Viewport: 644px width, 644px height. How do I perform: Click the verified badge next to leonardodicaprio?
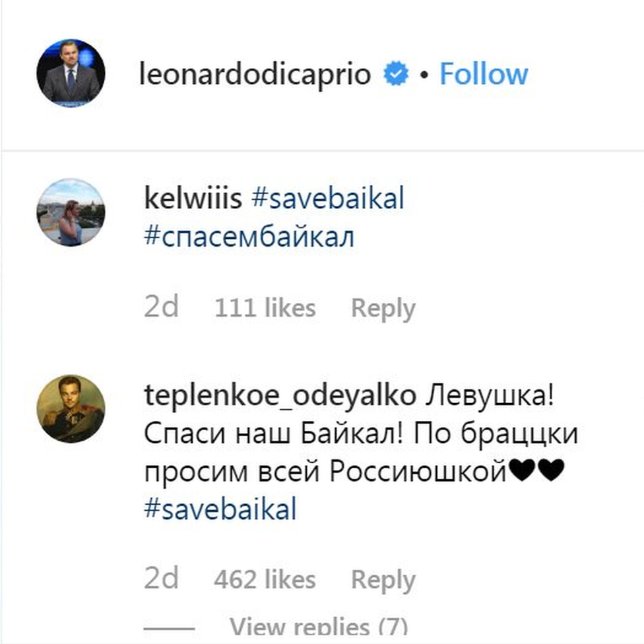[396, 74]
